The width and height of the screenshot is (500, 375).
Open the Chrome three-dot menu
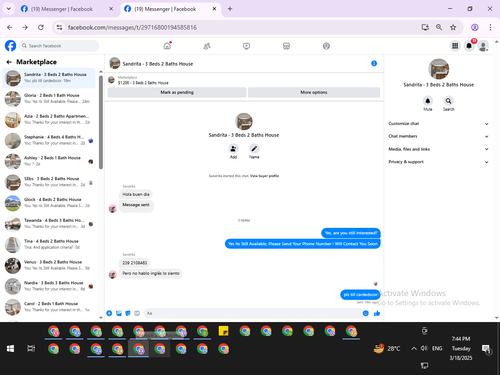click(490, 27)
